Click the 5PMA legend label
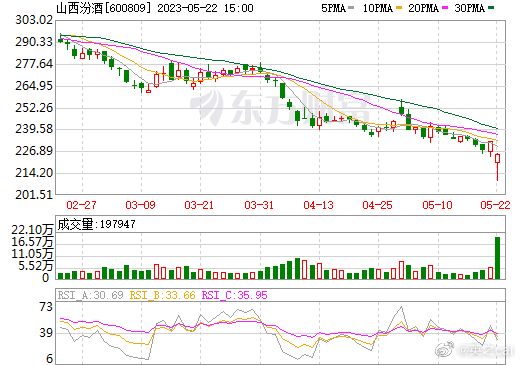The height and width of the screenshot is (365, 520). (x=333, y=8)
